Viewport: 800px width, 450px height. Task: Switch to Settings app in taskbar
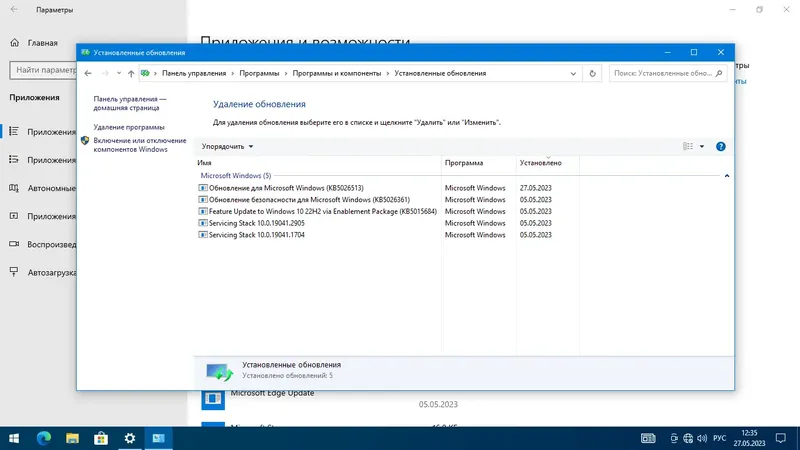click(x=130, y=438)
